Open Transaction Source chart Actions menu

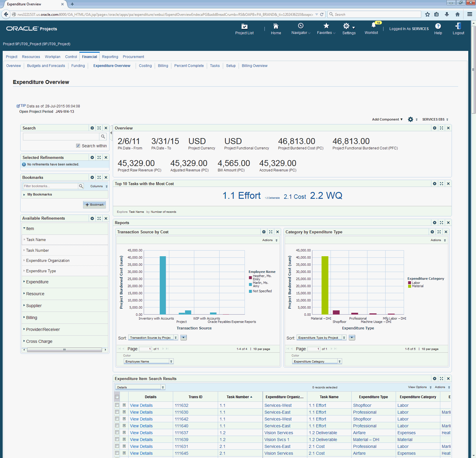(270, 240)
